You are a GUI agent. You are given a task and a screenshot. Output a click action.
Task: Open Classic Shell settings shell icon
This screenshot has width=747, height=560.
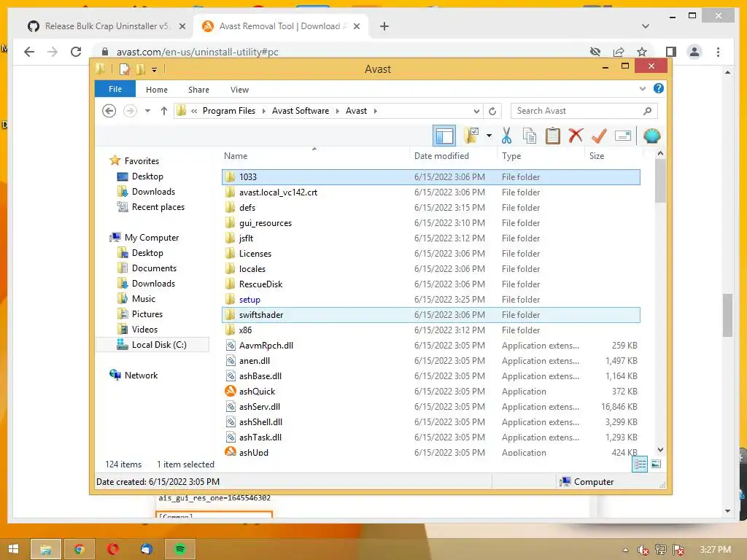[x=651, y=136]
